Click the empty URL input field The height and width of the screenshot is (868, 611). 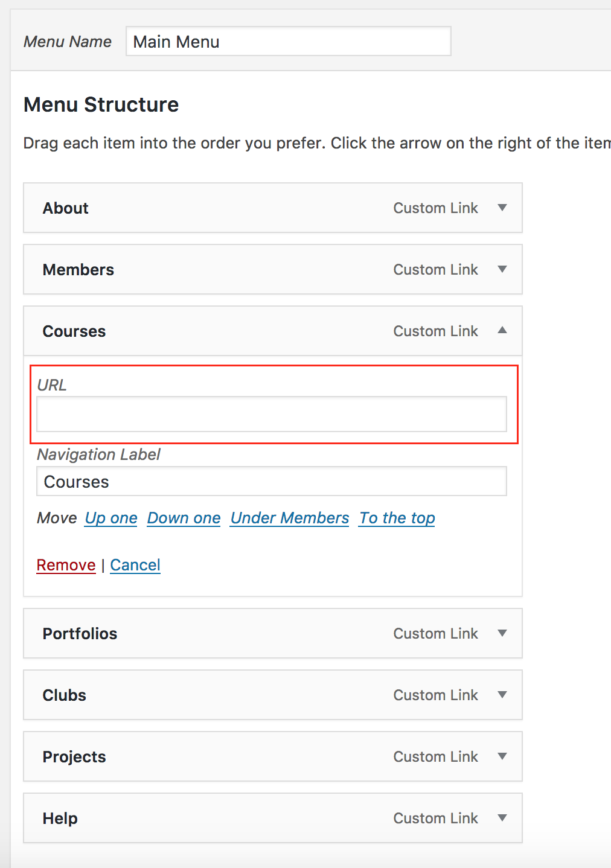pos(271,414)
